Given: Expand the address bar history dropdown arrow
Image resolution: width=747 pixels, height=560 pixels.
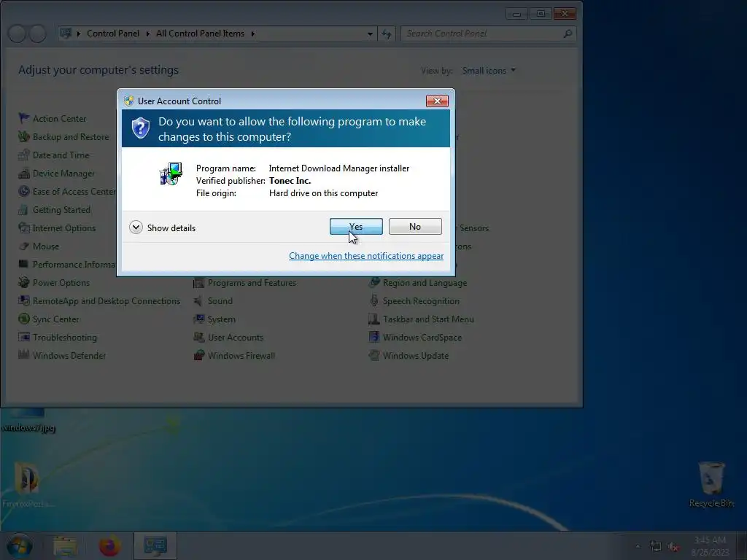Looking at the screenshot, I should (x=370, y=34).
